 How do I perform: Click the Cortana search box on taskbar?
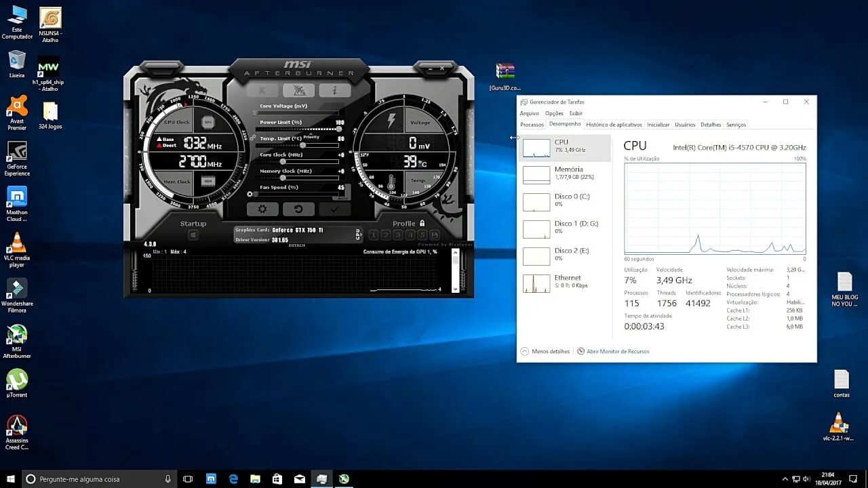pos(100,479)
